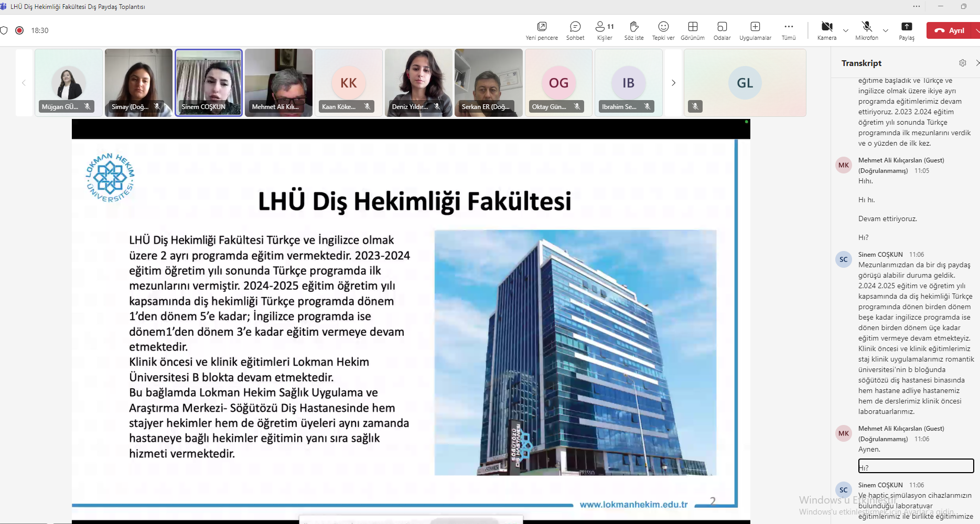Viewport: 980px width, 524px height.
Task: Click highlighted "Hı?" transcript line
Action: pyautogui.click(x=916, y=466)
